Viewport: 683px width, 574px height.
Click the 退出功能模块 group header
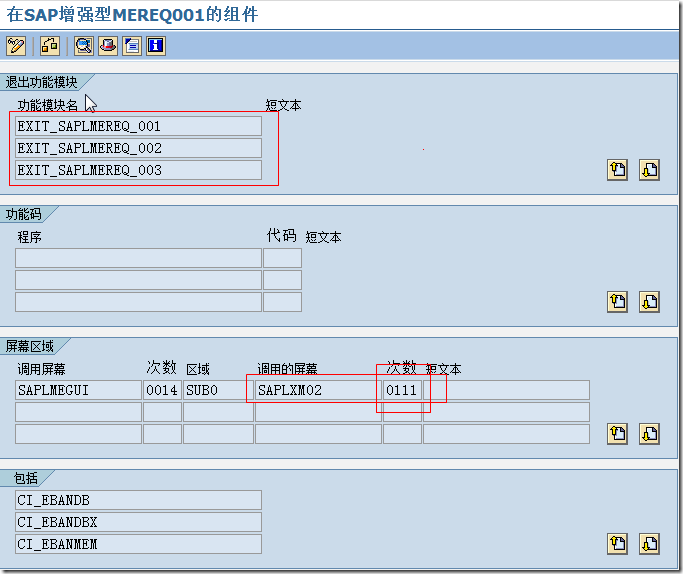click(x=41, y=82)
